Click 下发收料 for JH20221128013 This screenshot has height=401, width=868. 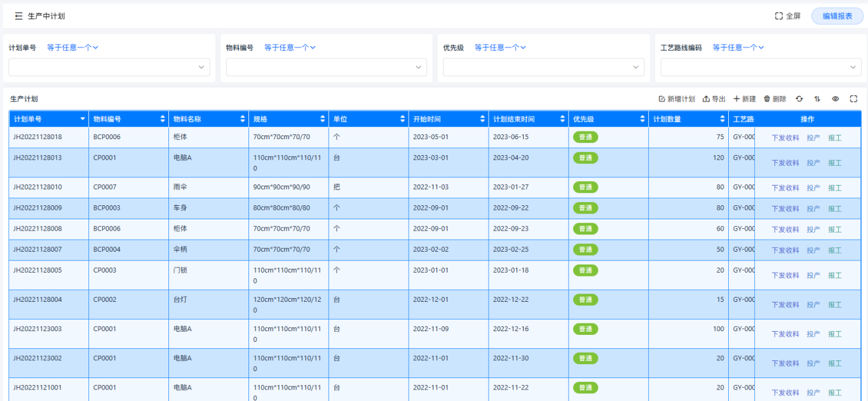click(x=785, y=163)
